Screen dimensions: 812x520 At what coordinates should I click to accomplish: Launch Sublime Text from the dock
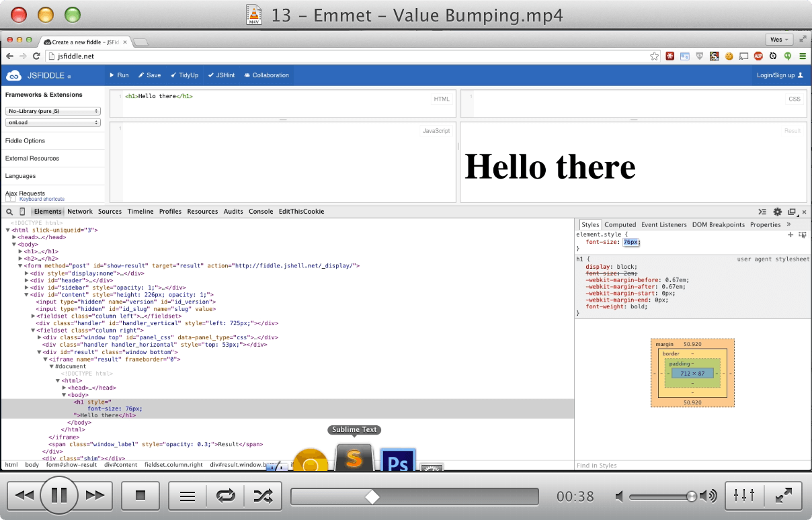354,459
